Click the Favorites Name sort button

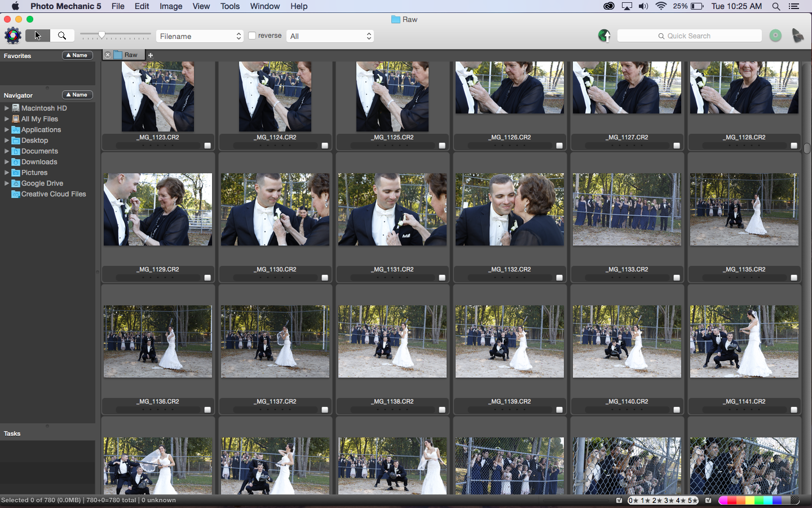(x=77, y=55)
